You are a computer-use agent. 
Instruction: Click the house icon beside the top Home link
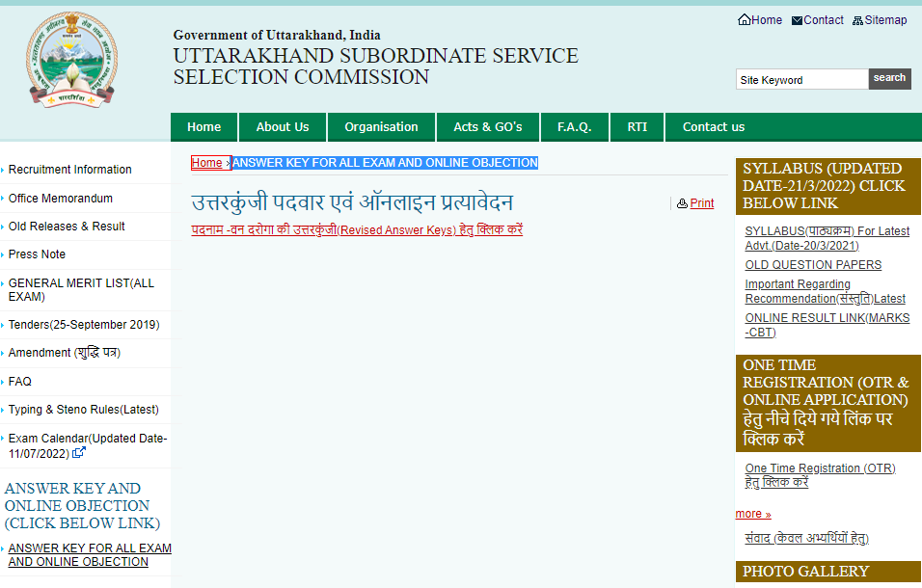[744, 20]
